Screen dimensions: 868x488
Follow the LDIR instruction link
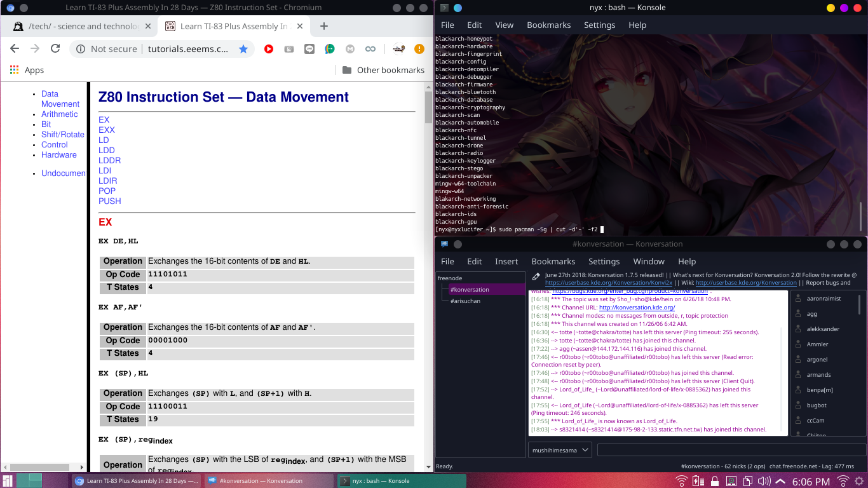(107, 180)
